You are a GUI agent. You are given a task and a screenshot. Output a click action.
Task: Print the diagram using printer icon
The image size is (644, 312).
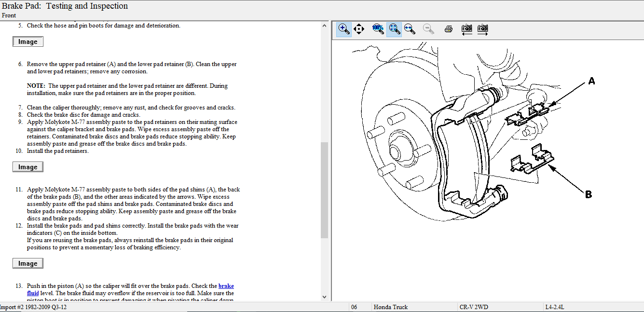click(x=448, y=29)
